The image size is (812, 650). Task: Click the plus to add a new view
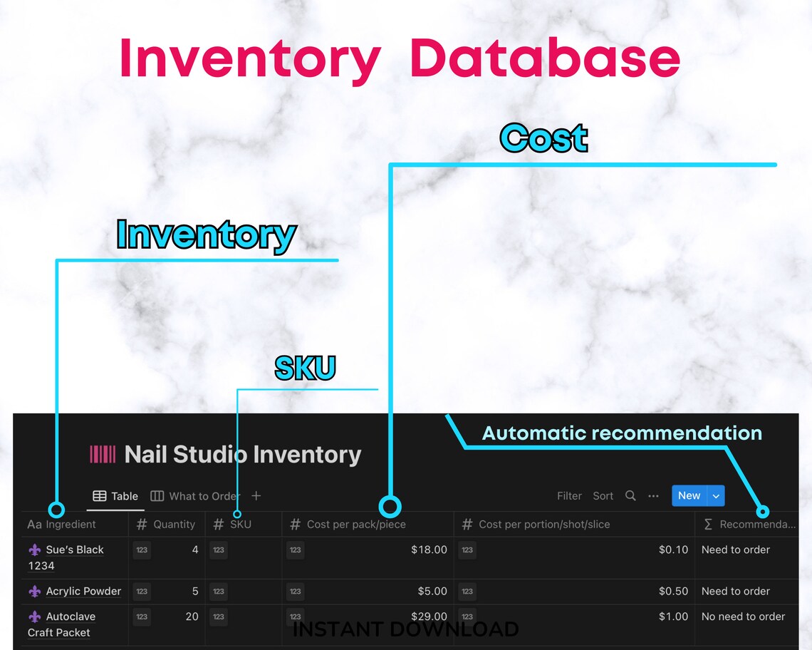(256, 495)
